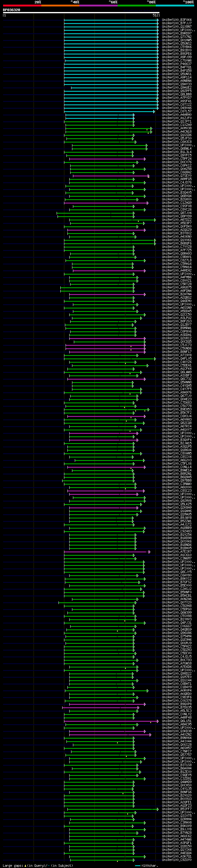197x868 pixels.
Task: Open hit UniRef100_B7FJJ7
Action: 177,23
